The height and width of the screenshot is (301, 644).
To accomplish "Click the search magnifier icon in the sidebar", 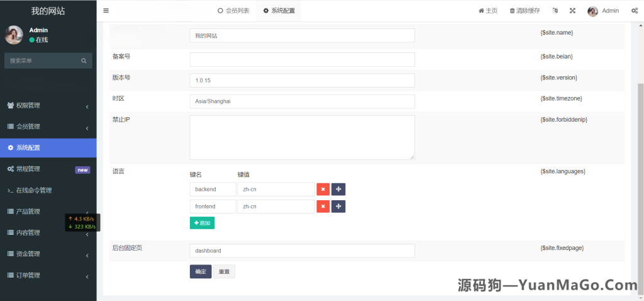I will pyautogui.click(x=84, y=61).
